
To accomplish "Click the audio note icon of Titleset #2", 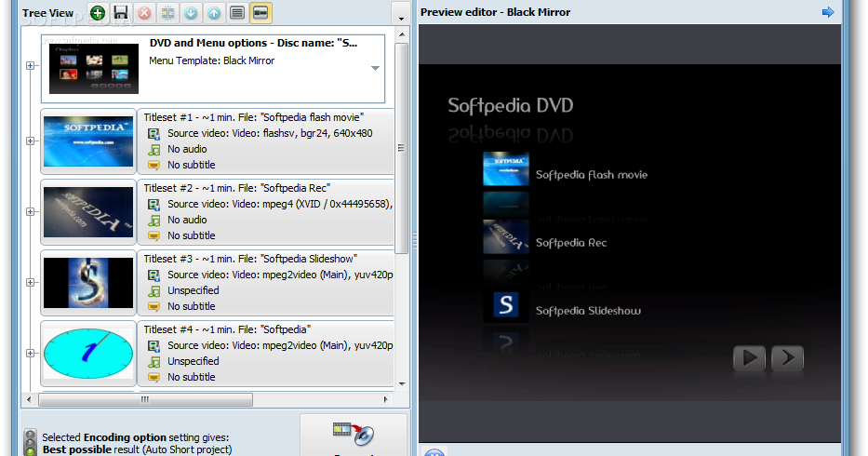I will (154, 220).
